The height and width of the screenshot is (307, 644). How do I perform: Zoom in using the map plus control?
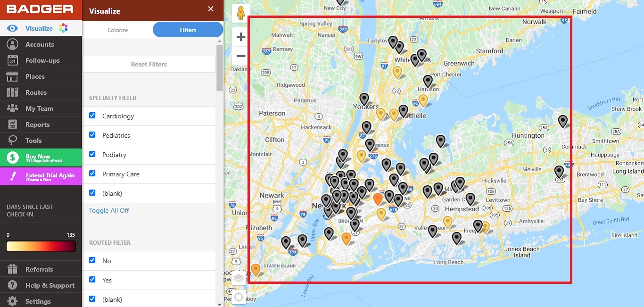pos(240,36)
